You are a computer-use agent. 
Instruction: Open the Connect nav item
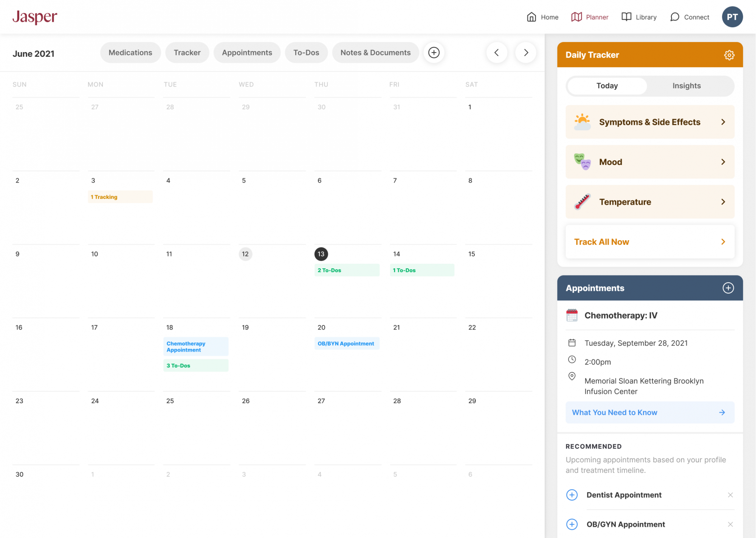coord(690,17)
